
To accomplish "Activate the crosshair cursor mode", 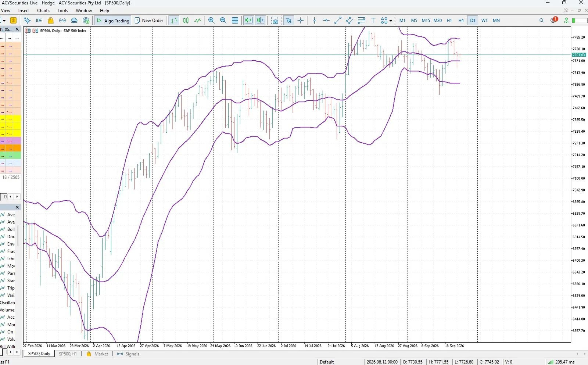I will (x=301, y=21).
